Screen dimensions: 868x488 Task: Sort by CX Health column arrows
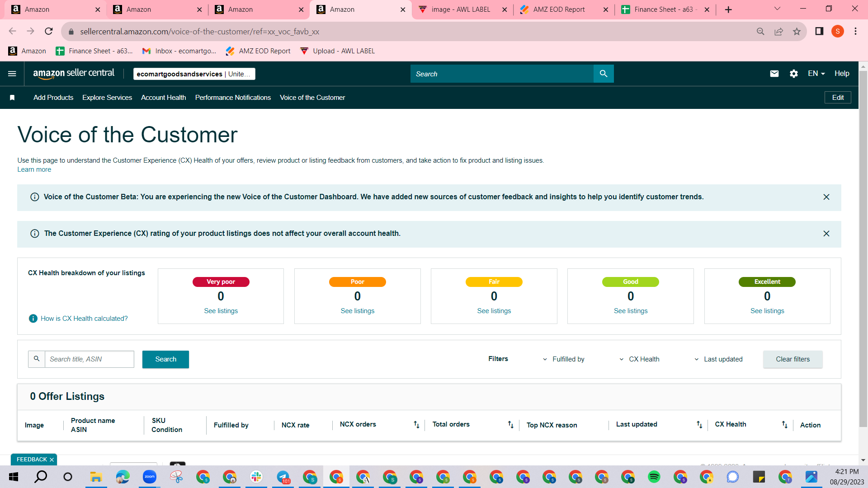pos(785,425)
